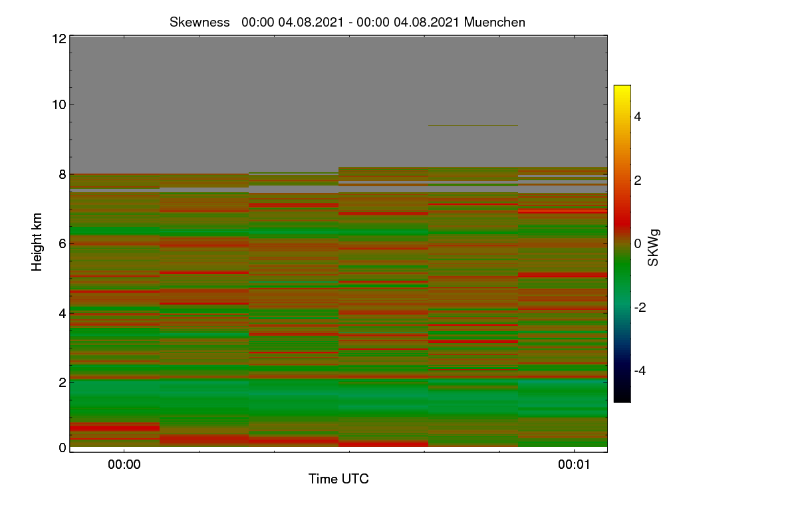Click the red band near ground at left

[114, 427]
